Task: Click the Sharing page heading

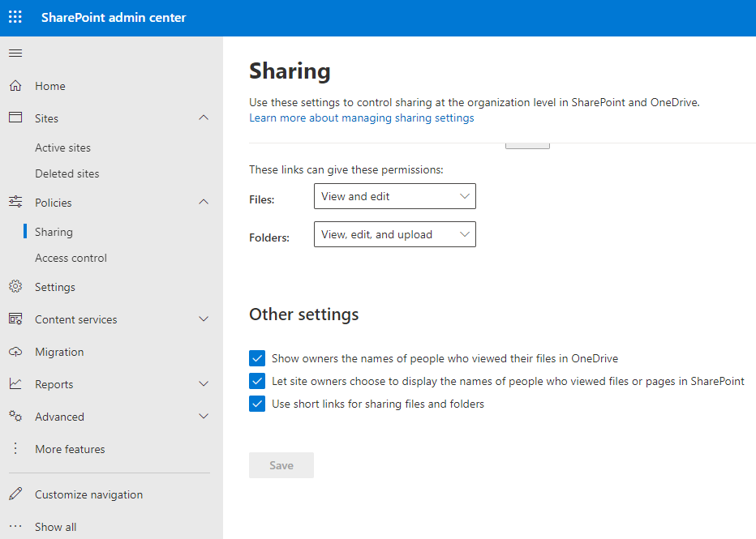Action: click(x=290, y=71)
